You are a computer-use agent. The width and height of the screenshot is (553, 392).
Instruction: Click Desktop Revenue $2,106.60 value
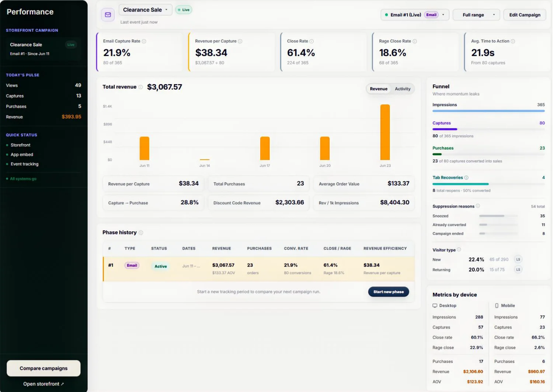point(473,372)
